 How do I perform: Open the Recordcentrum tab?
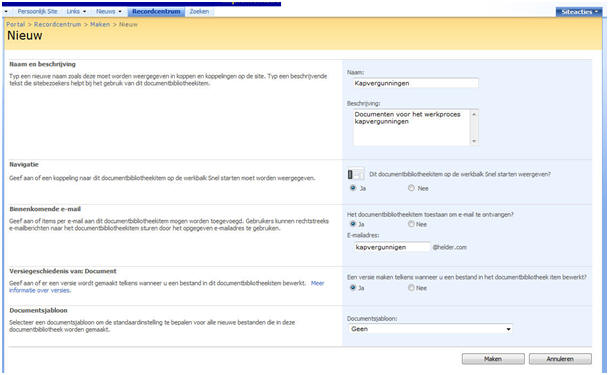156,12
